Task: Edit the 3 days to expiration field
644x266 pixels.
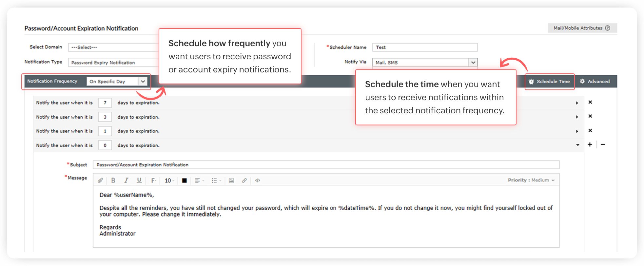Action: pyautogui.click(x=105, y=117)
